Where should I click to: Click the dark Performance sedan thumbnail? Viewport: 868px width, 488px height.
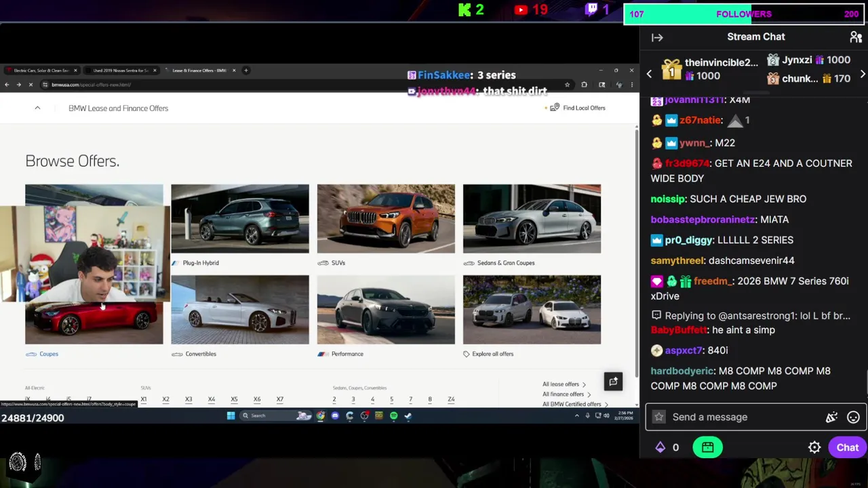(x=386, y=310)
